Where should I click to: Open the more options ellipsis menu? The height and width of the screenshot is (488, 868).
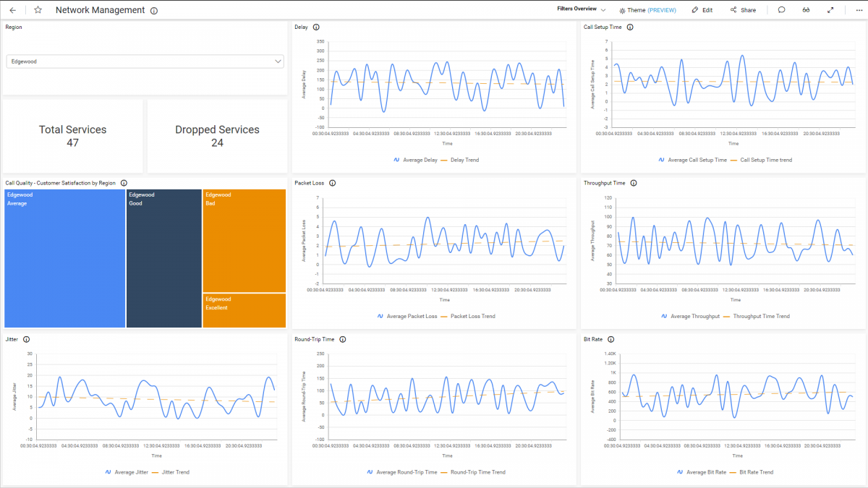(x=857, y=9)
